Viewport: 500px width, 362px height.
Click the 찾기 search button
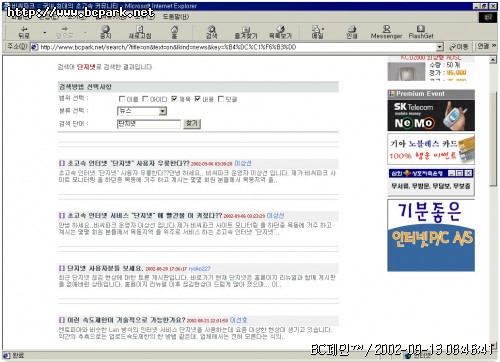[x=192, y=124]
